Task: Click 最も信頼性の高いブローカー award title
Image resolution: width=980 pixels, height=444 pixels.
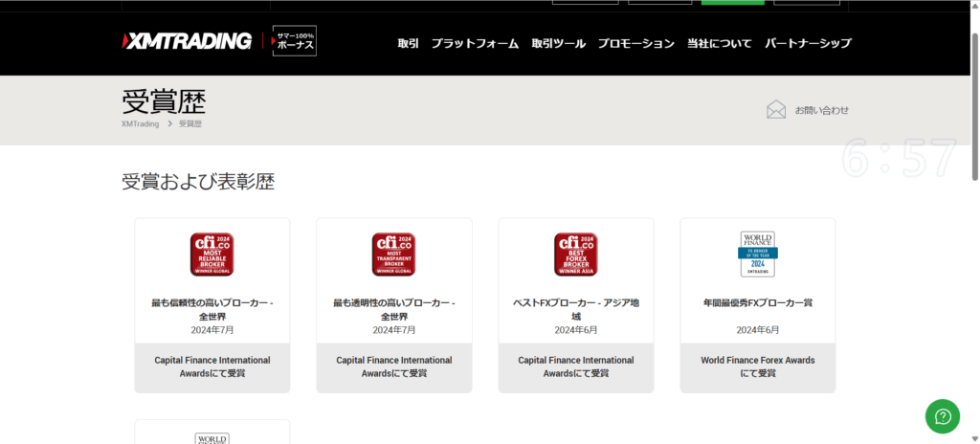Action: (212, 309)
